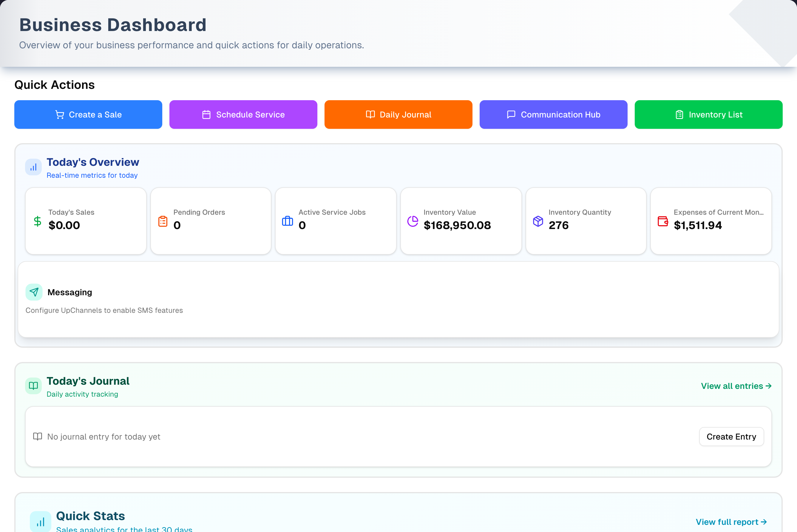Click the Today's Journal heading
This screenshot has height=532, width=797.
(88, 381)
